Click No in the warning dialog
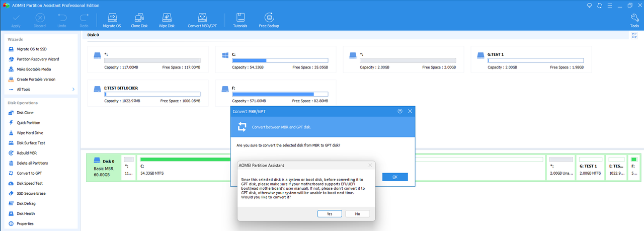 tap(357, 214)
